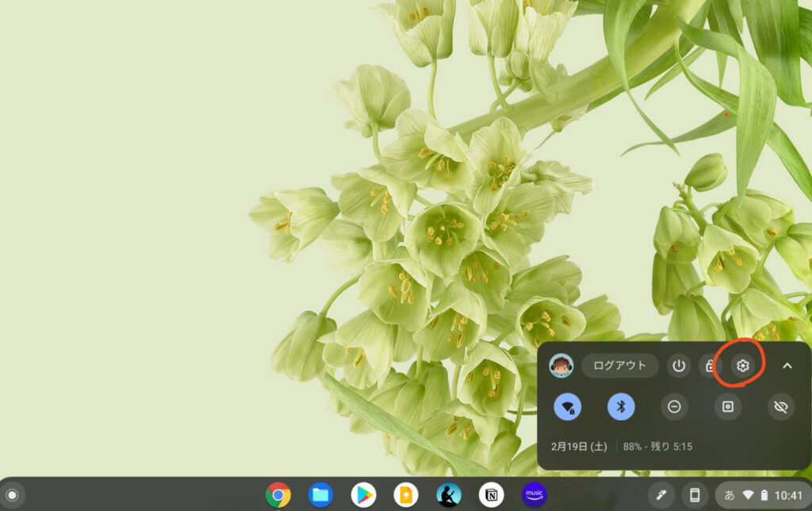This screenshot has height=511, width=812.
Task: Click the screen capture button
Action: click(728, 407)
